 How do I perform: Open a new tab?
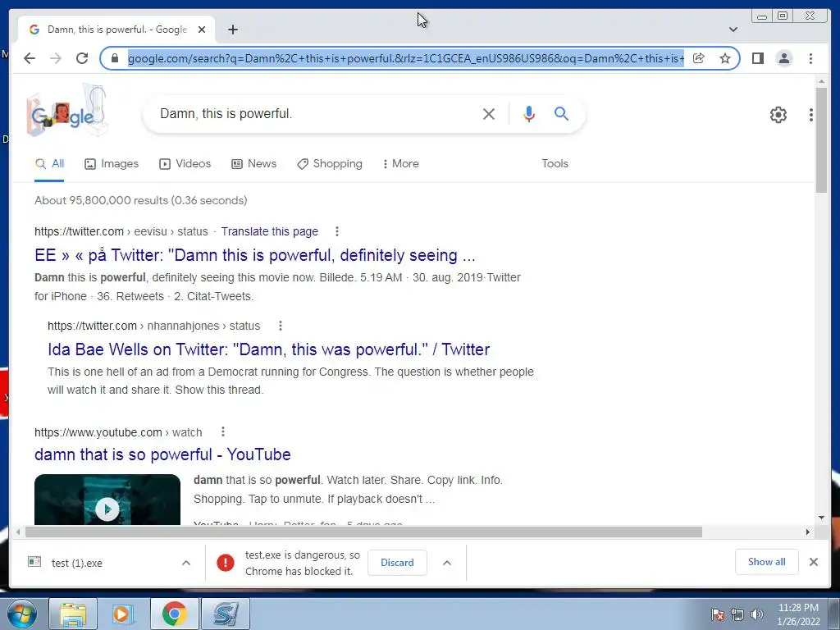click(232, 30)
